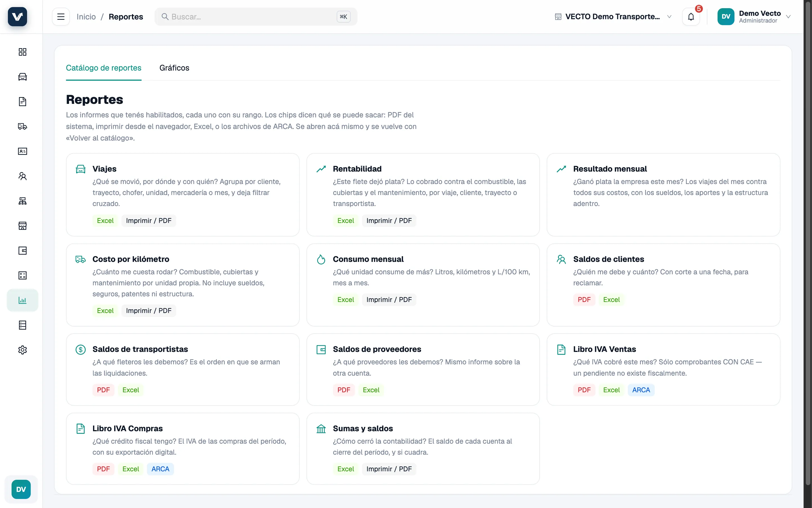The image size is (812, 508).
Task: Open the Rentabilidad report card
Action: tap(423, 194)
